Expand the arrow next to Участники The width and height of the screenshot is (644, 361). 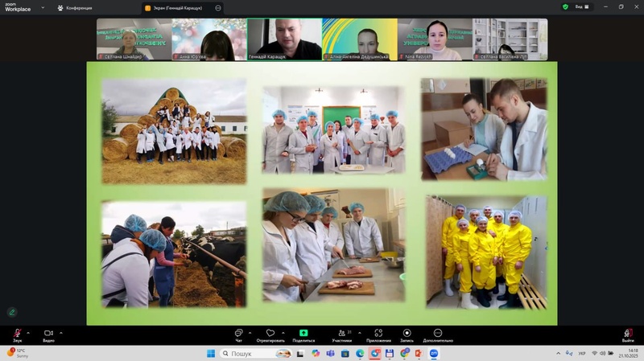pos(359,332)
